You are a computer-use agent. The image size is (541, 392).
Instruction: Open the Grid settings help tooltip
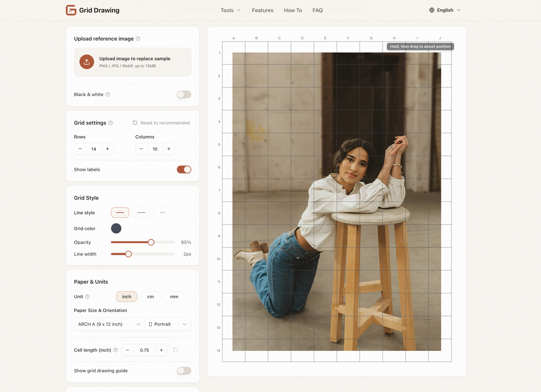(110, 123)
